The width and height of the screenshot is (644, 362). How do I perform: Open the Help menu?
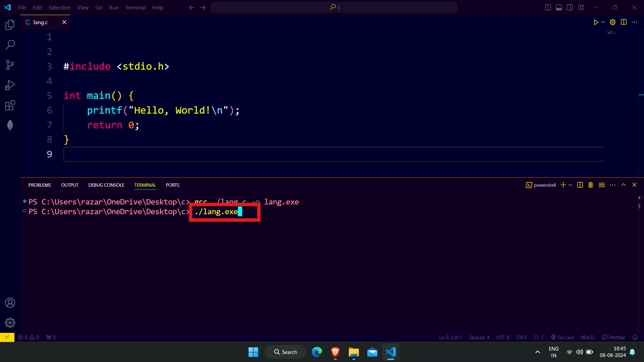click(158, 7)
